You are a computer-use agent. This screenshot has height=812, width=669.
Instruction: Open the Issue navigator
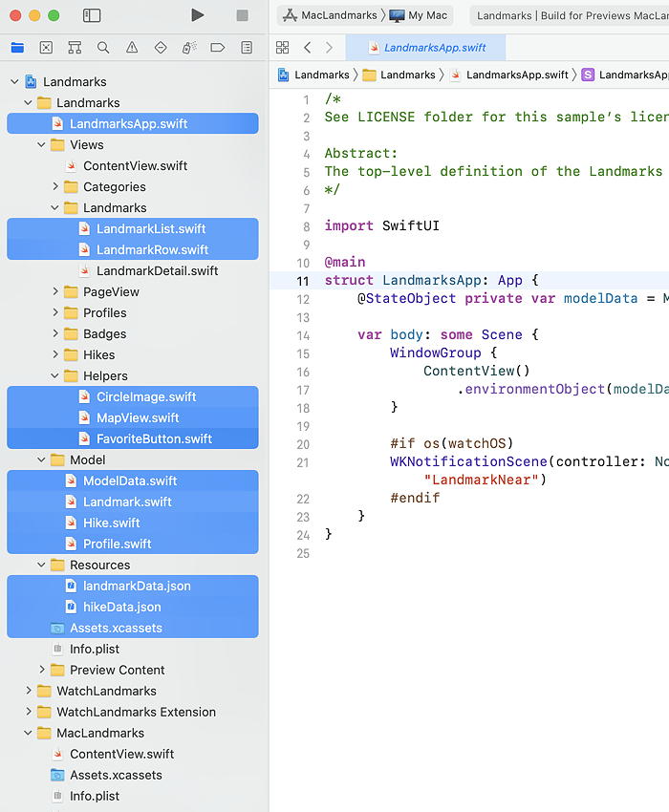(x=132, y=48)
